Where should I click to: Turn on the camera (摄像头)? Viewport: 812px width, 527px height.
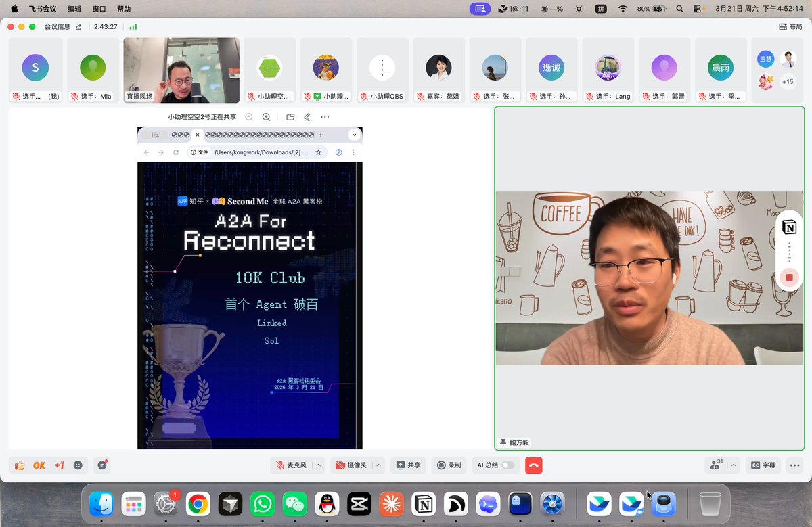point(351,465)
